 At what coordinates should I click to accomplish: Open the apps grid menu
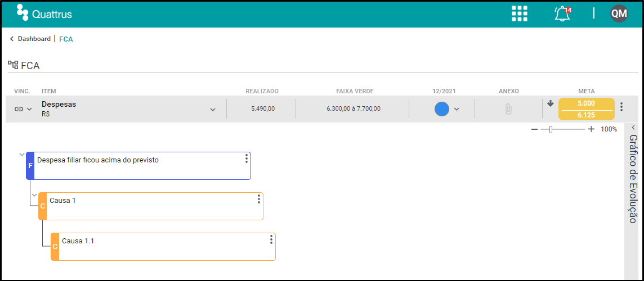[520, 13]
